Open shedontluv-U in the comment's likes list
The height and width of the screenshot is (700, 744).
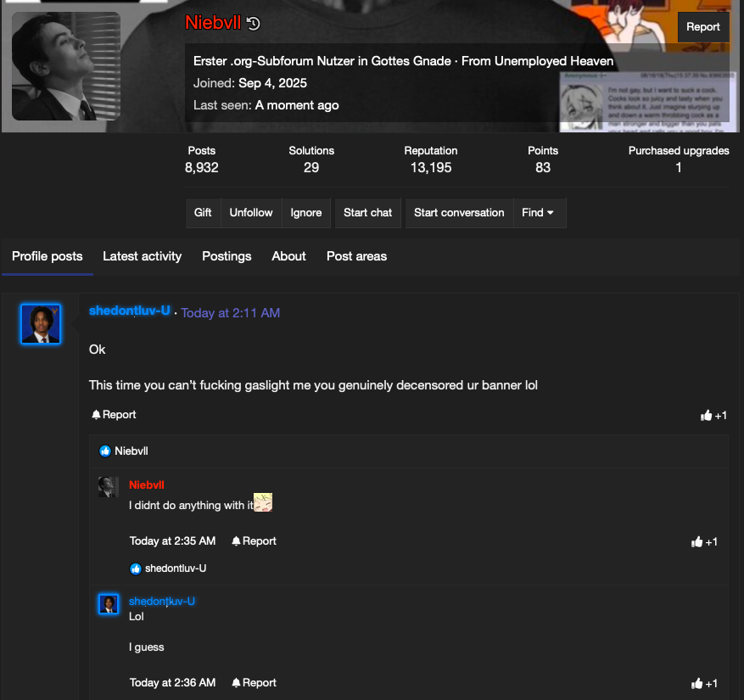pyautogui.click(x=176, y=568)
